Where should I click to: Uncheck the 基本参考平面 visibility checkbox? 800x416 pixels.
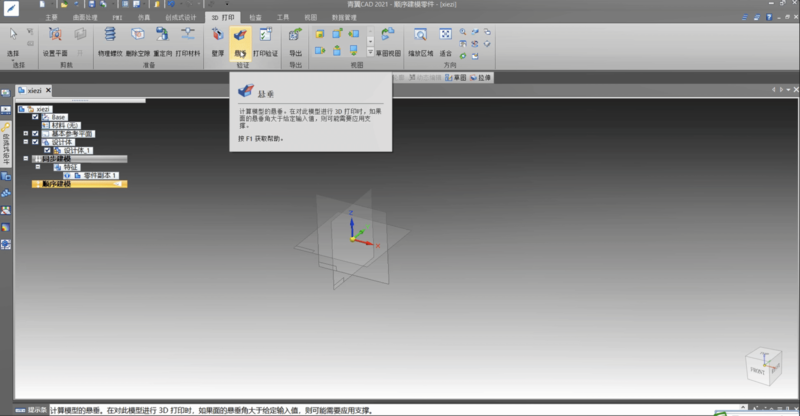coord(36,133)
